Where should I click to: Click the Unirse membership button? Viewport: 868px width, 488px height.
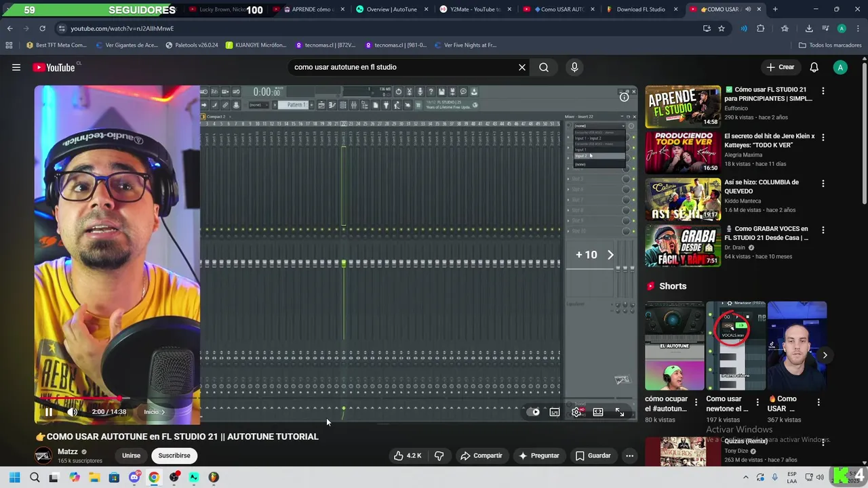(x=131, y=455)
